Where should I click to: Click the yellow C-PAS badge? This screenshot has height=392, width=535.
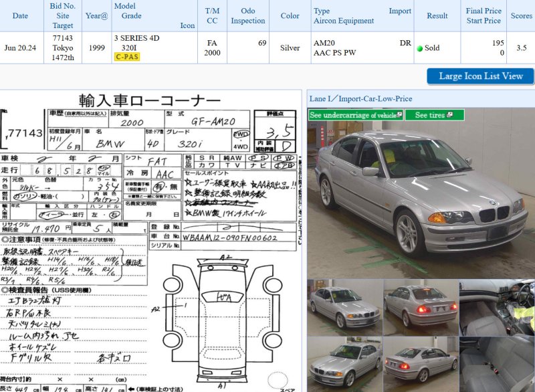pos(127,57)
